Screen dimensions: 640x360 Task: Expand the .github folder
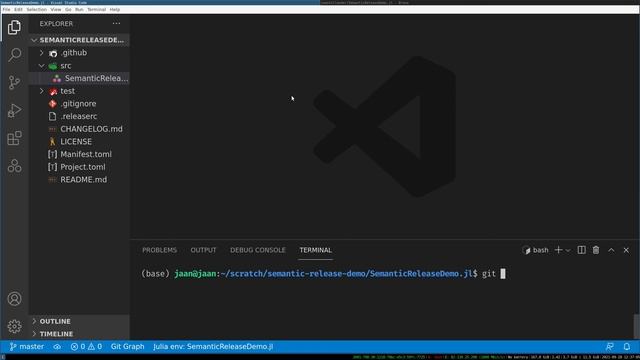[x=79, y=53]
